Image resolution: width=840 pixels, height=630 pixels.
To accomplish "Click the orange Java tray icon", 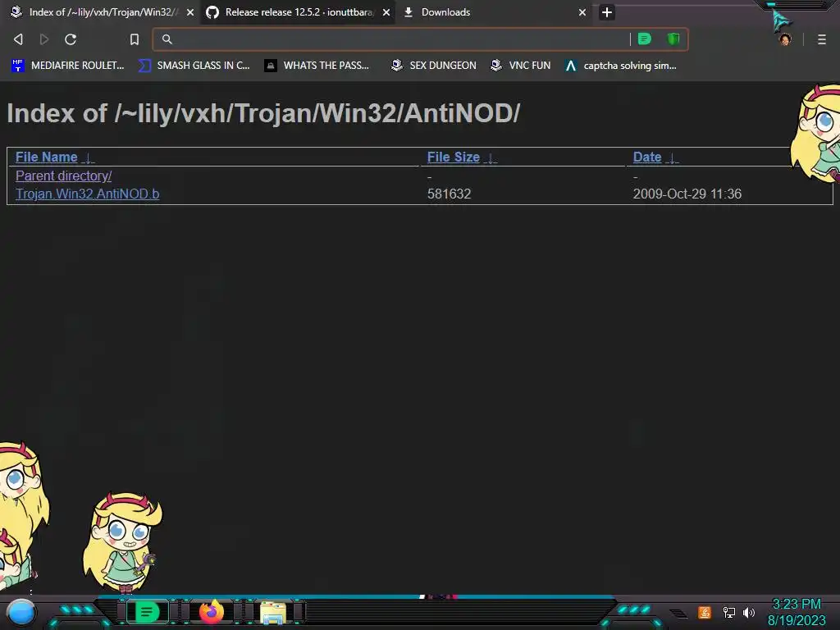I will 705,612.
